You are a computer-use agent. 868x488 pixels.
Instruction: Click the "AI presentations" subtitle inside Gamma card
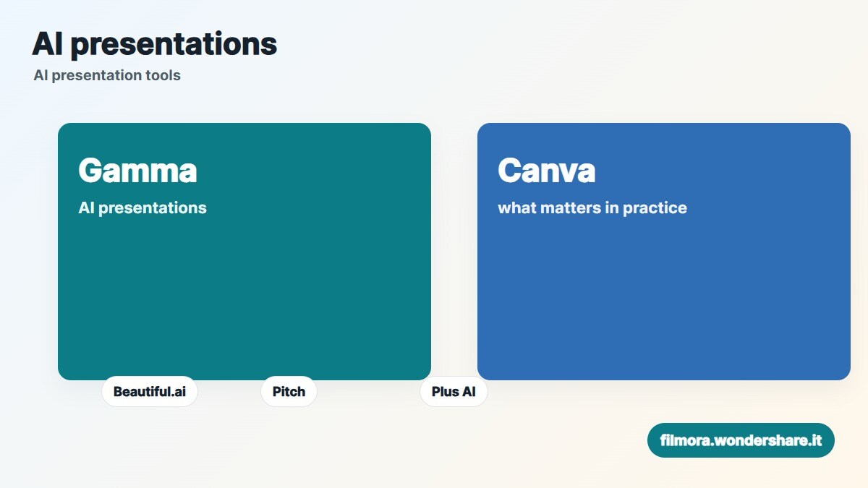[142, 208]
